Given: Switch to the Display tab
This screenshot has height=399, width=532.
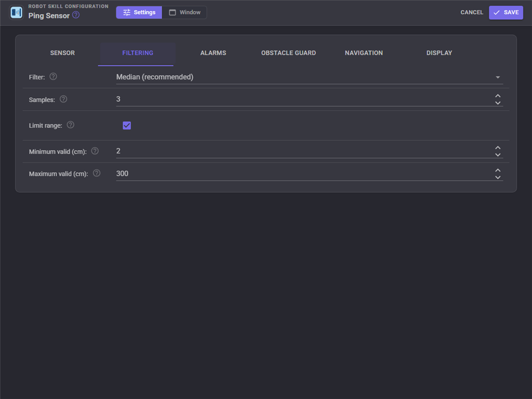Looking at the screenshot, I should point(439,53).
